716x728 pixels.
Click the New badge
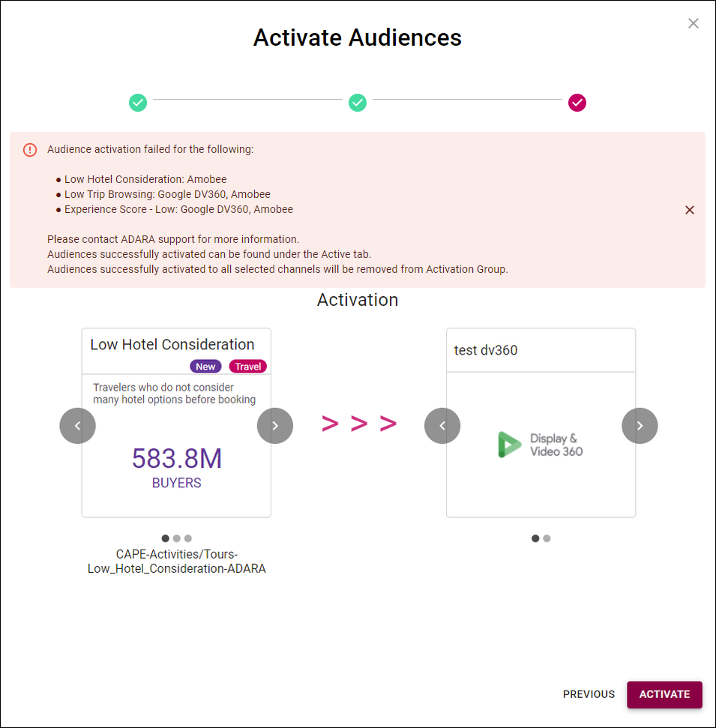pyautogui.click(x=205, y=367)
